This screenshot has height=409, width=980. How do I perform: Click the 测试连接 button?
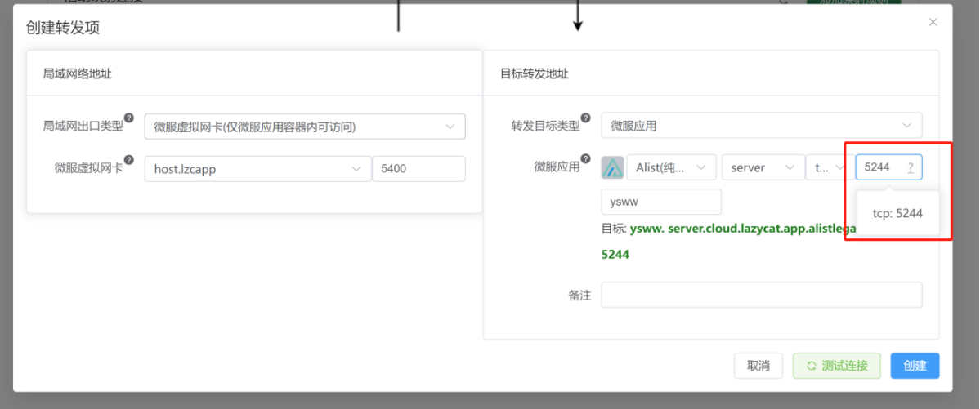(837, 366)
